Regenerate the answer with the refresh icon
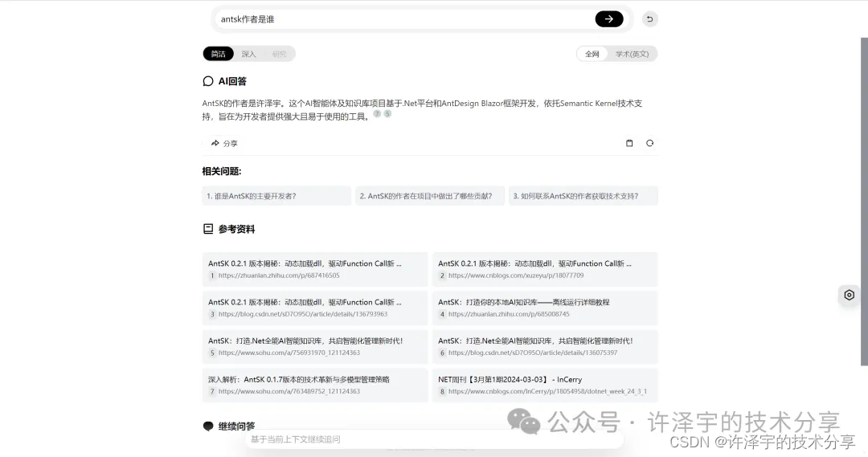Viewport: 868px width, 457px height. pos(650,143)
